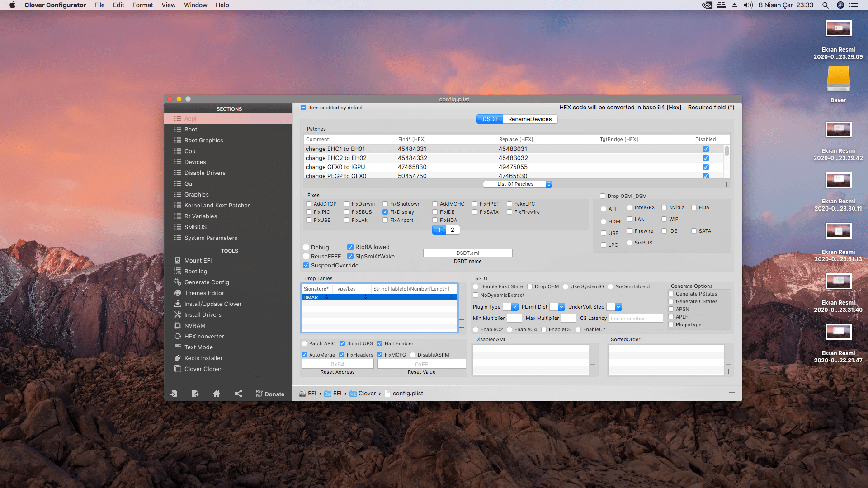Toggle the Patch APIC checkbox
The width and height of the screenshot is (868, 488).
(x=305, y=343)
